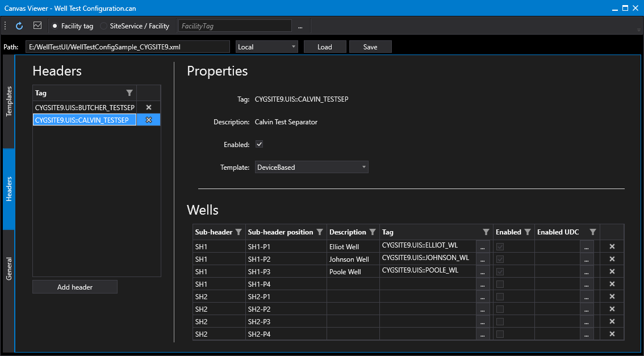Click the Load button
Screen dimensions: 644x356
[325, 47]
